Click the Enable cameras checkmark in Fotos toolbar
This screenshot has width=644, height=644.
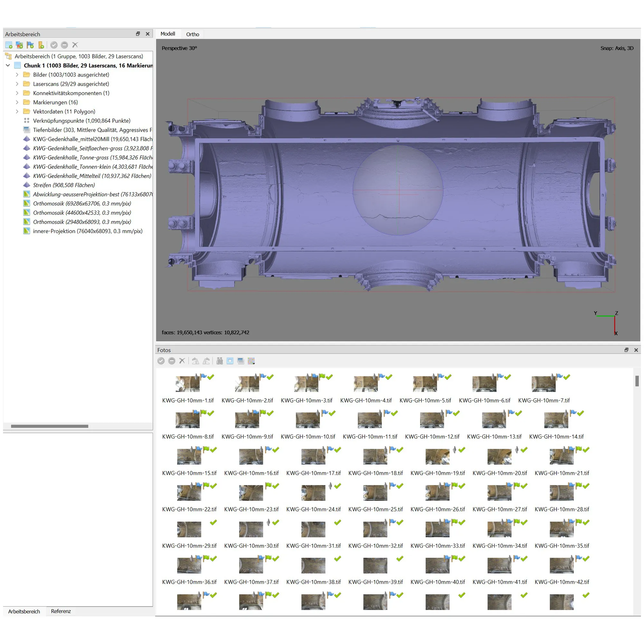(161, 361)
